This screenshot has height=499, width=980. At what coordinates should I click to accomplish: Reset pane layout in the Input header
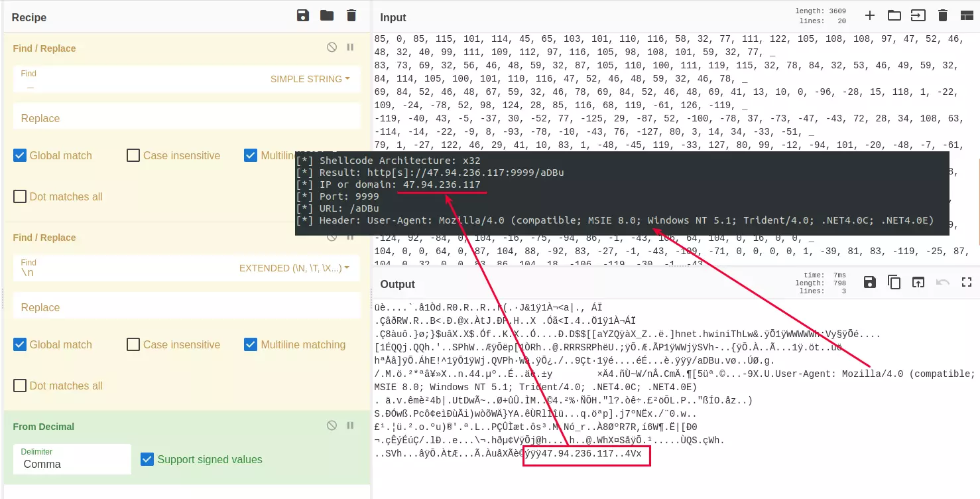coord(966,15)
